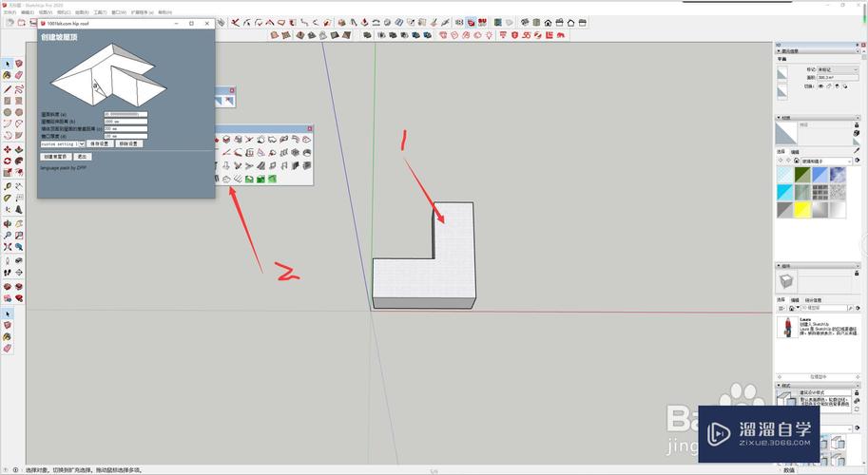
Task: Open the Tools menu
Action: click(x=100, y=11)
